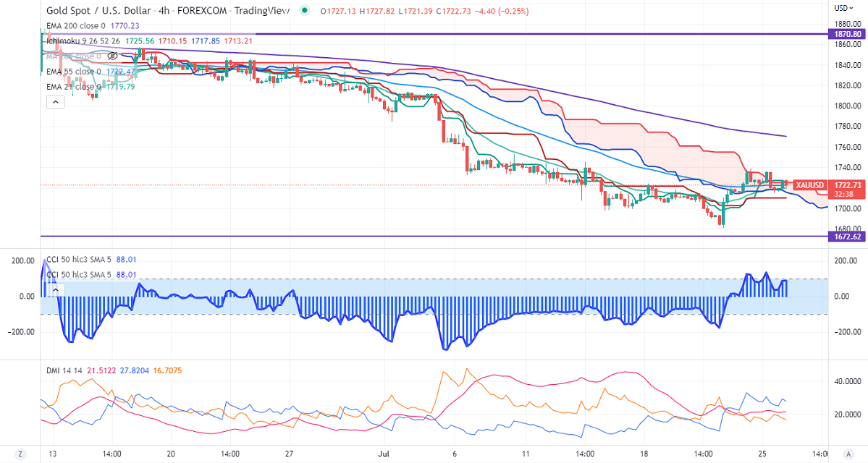This screenshot has height=463, width=868.
Task: Click the 27 date label on time axis
Action: [289, 454]
